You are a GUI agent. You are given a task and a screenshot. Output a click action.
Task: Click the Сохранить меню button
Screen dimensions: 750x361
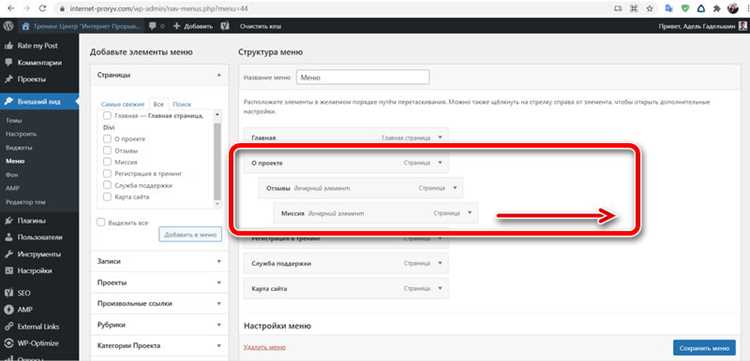[x=704, y=348]
